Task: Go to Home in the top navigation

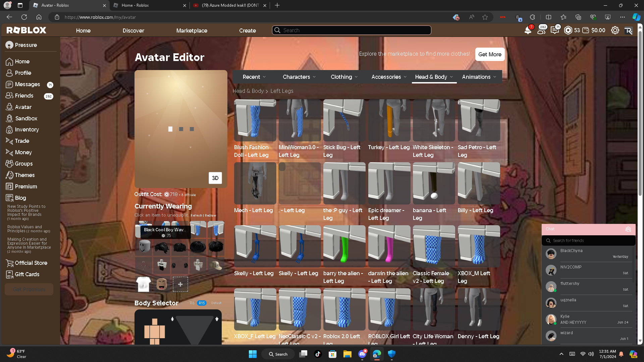Action: [83, 31]
